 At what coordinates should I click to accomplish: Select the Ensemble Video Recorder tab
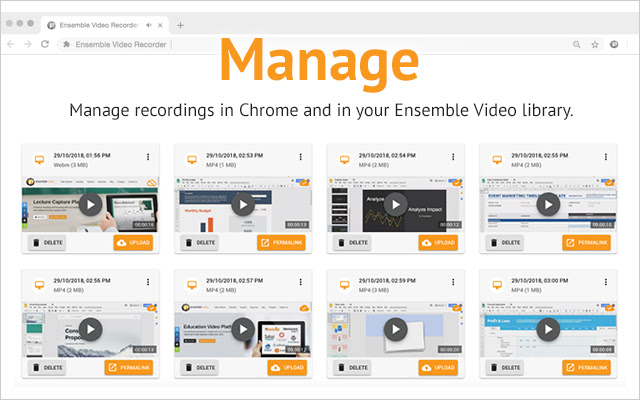[105, 25]
